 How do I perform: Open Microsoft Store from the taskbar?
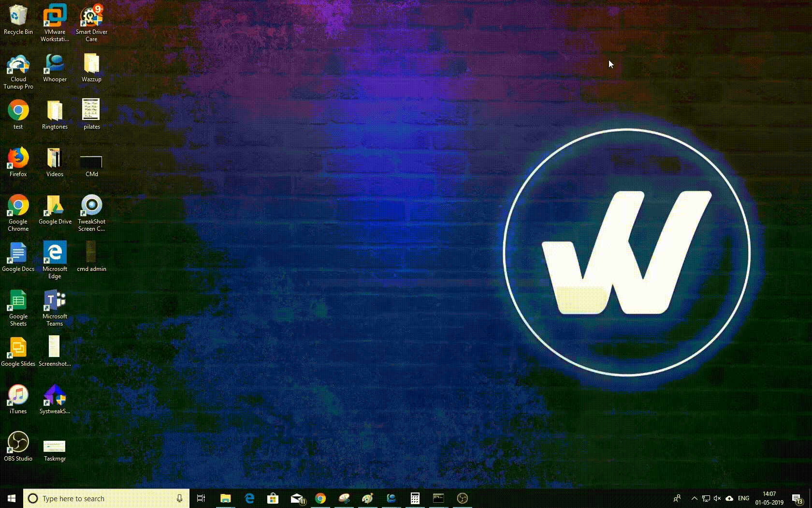click(273, 498)
